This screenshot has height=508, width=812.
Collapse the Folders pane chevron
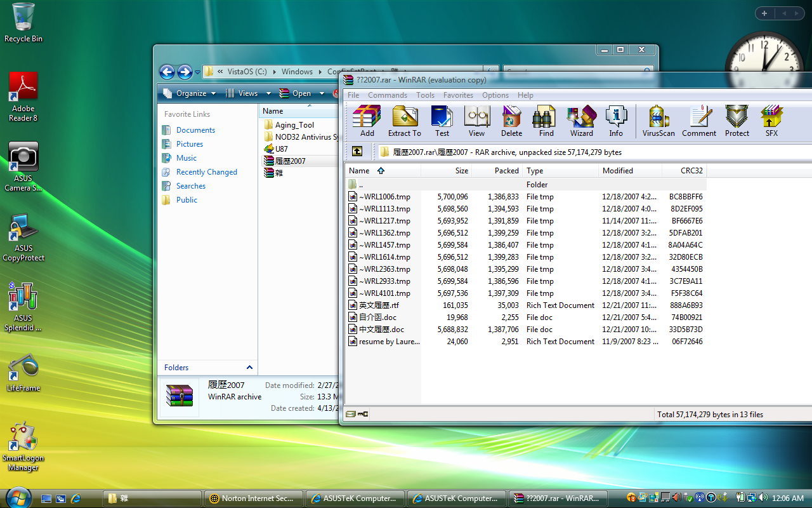click(249, 367)
